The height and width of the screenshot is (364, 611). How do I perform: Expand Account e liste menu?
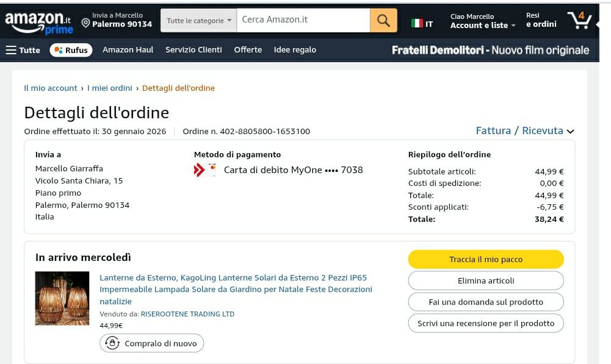[x=482, y=25]
